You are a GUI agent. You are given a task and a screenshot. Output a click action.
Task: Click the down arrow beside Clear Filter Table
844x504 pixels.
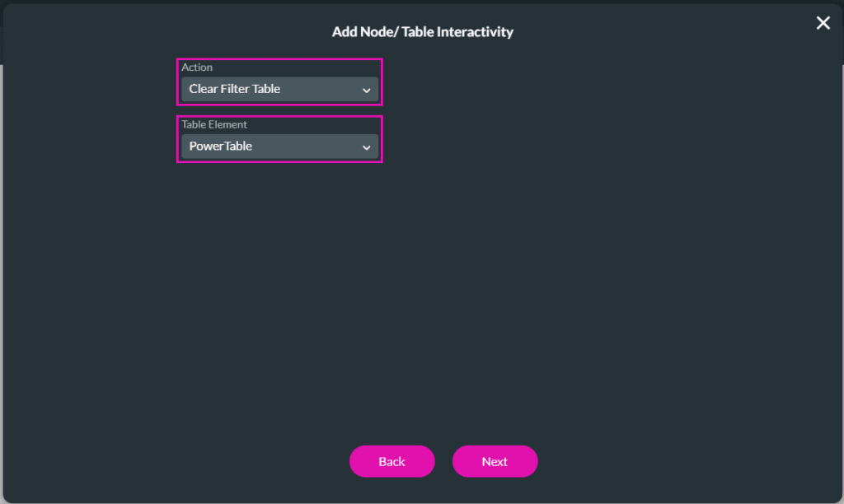367,90
